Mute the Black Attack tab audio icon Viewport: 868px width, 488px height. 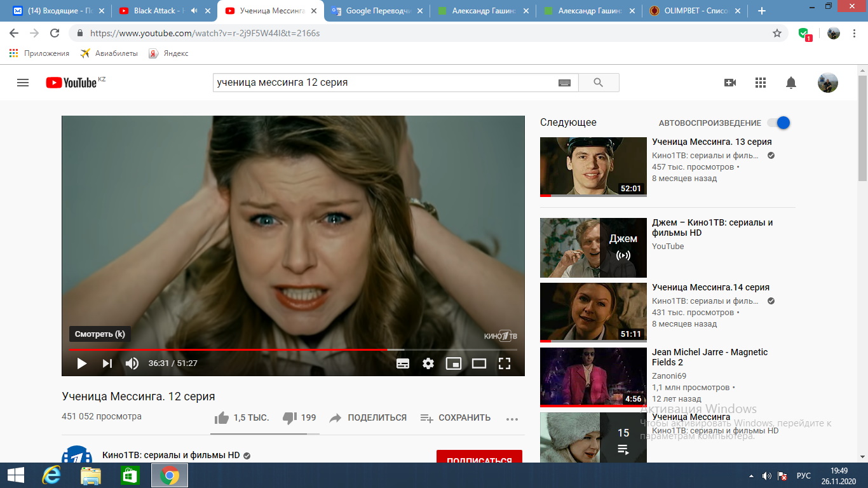pyautogui.click(x=193, y=11)
